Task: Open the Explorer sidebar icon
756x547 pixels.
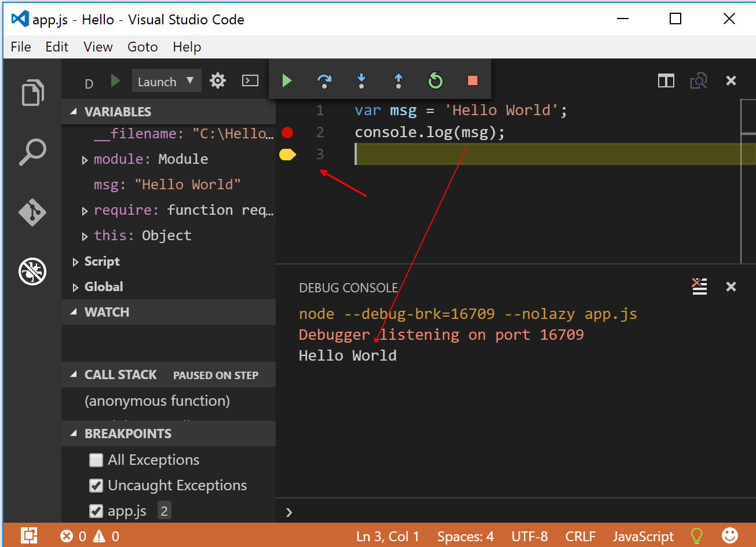Action: pos(32,92)
